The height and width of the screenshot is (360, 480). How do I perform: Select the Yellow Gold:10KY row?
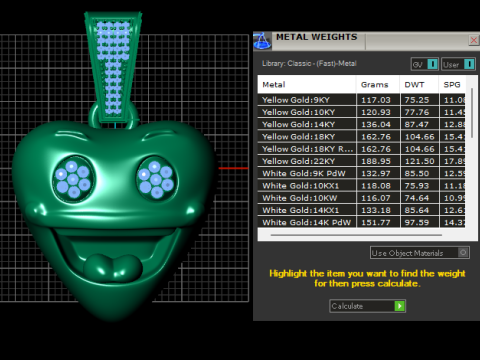coord(361,112)
